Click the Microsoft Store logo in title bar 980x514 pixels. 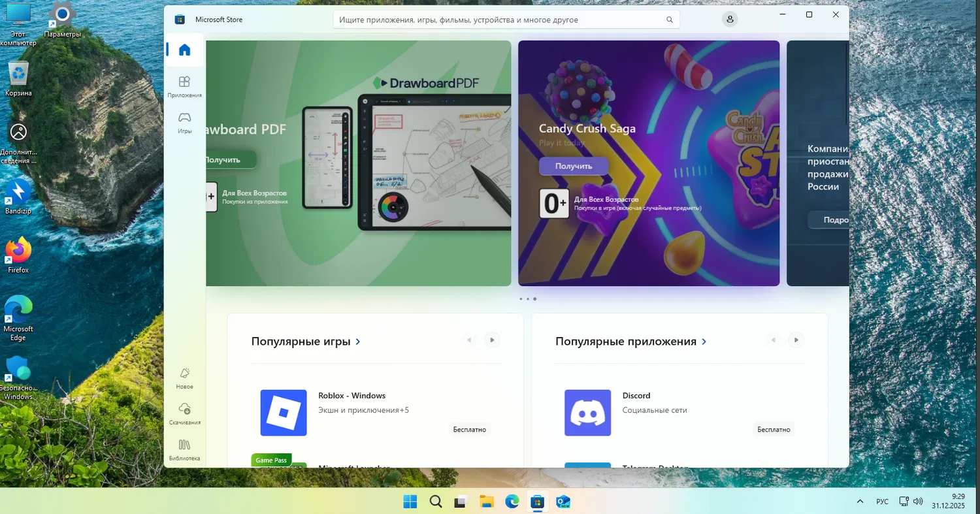coord(180,20)
